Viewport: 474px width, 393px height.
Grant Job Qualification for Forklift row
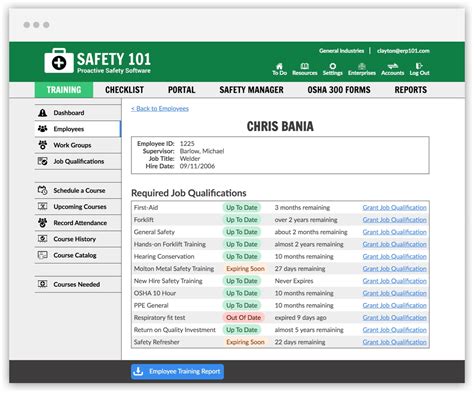pos(394,220)
